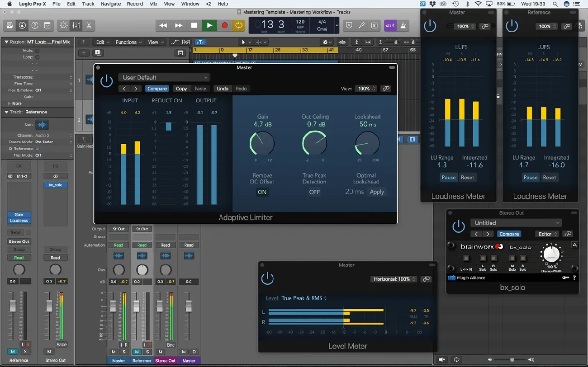The width and height of the screenshot is (588, 367).
Task: Open the Track menu
Action: point(88,4)
